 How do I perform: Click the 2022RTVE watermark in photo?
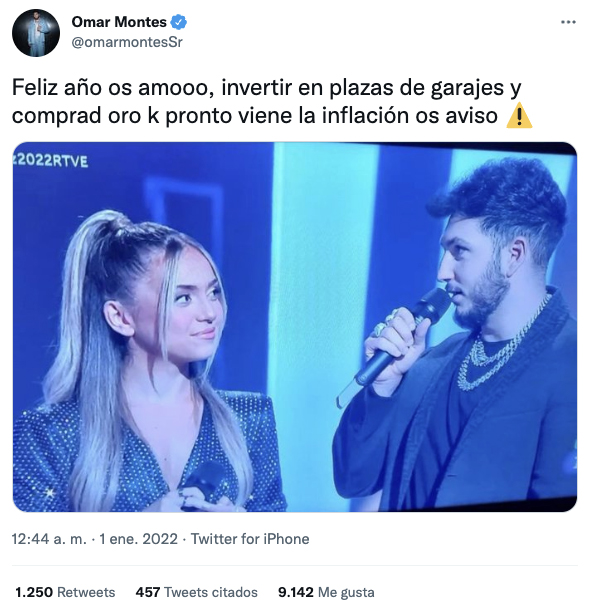point(50,161)
